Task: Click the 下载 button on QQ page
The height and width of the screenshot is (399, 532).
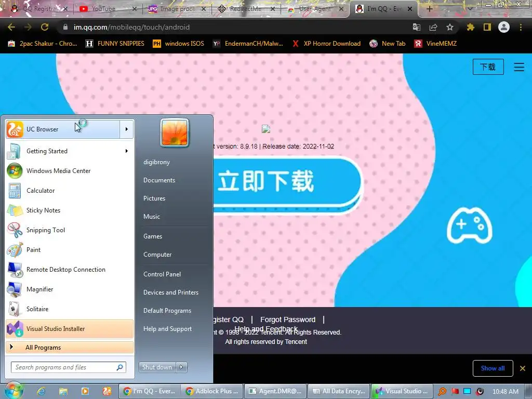Action: click(488, 67)
